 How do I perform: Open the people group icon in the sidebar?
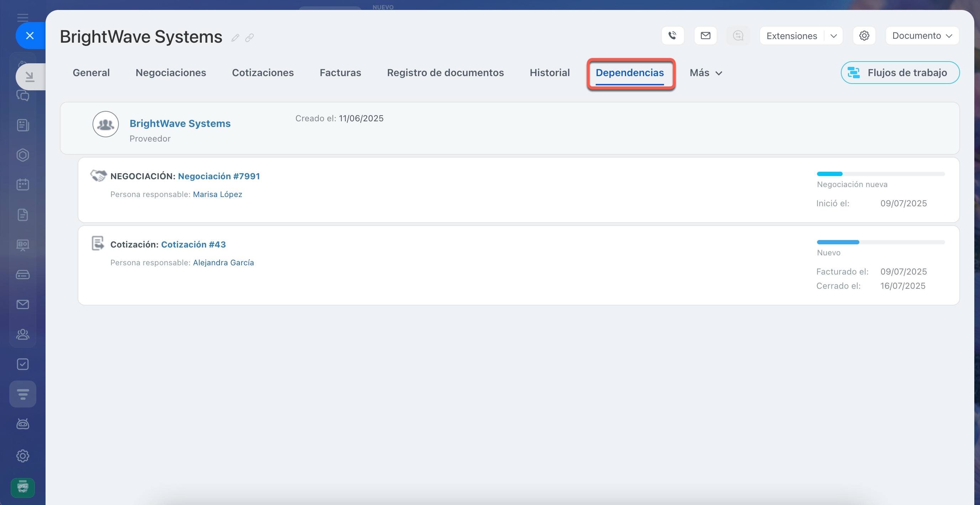(x=23, y=334)
